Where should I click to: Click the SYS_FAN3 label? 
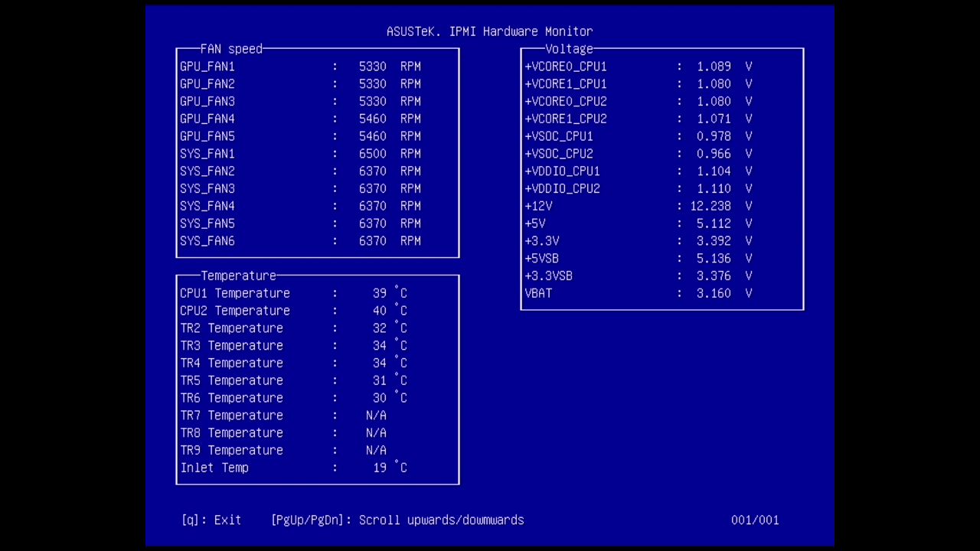point(207,189)
